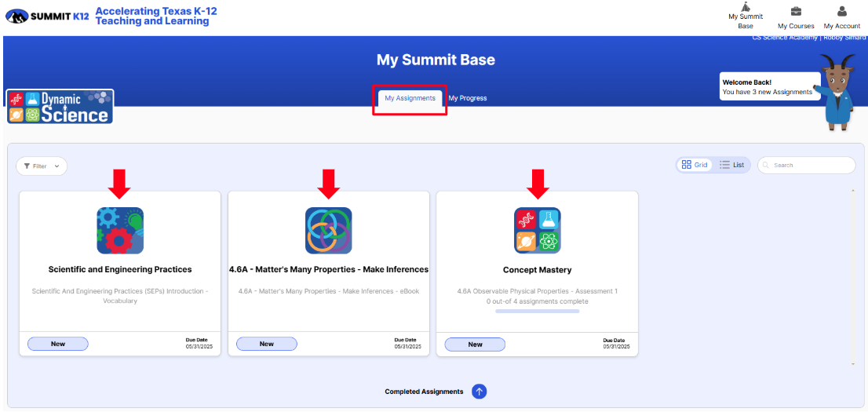Click the assignments Search field
Image resolution: width=868 pixels, height=412 pixels.
click(x=807, y=165)
